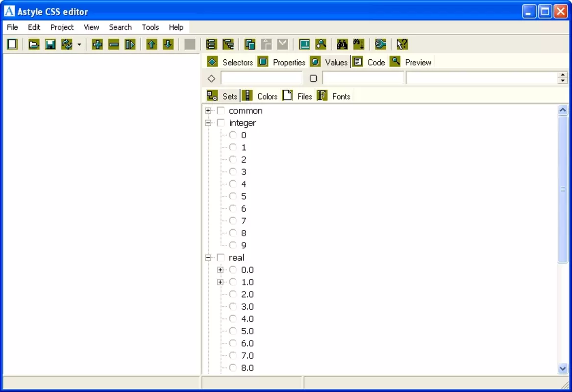This screenshot has height=392, width=572.
Task: Click the move down arrow icon
Action: (168, 45)
